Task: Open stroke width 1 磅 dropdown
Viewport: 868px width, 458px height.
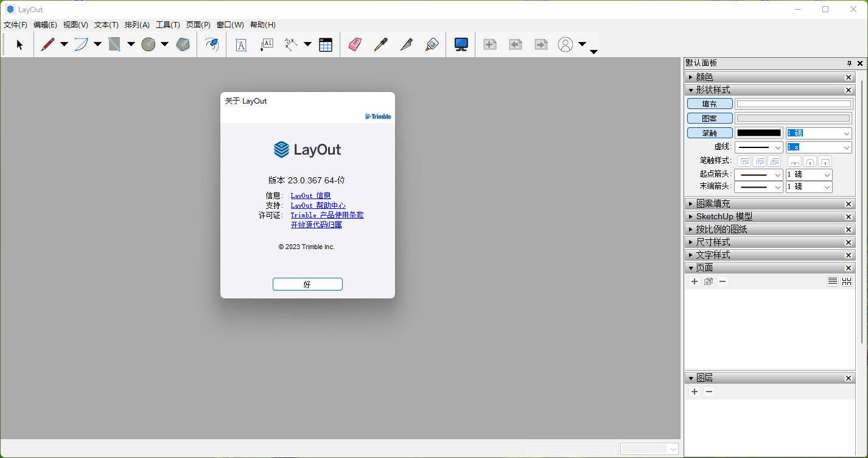Action: point(846,133)
